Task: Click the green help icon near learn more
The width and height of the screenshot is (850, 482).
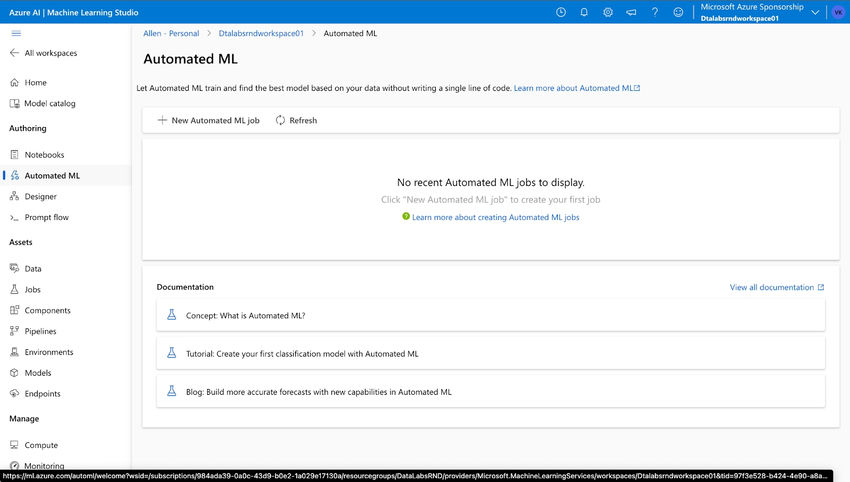Action: pyautogui.click(x=405, y=216)
